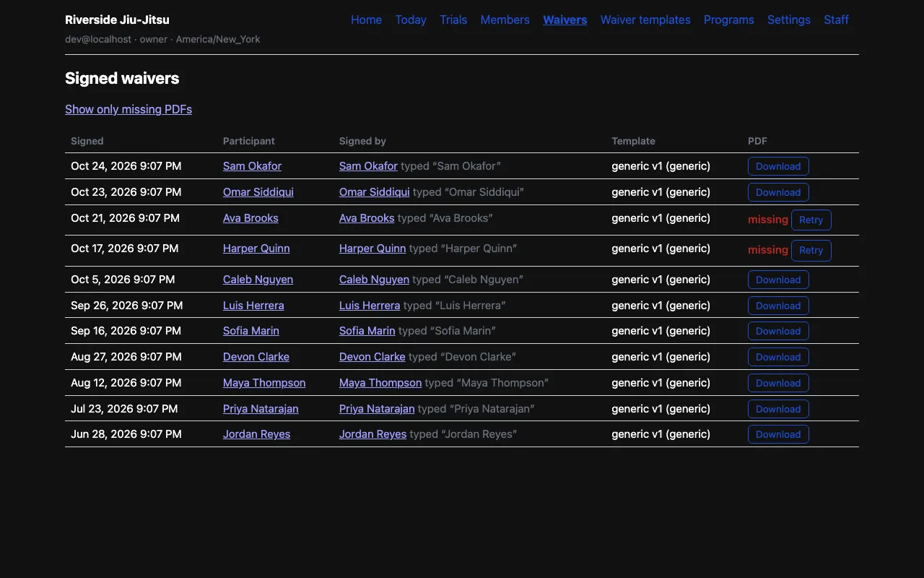Open the Trials section
The width and height of the screenshot is (924, 578).
point(453,20)
